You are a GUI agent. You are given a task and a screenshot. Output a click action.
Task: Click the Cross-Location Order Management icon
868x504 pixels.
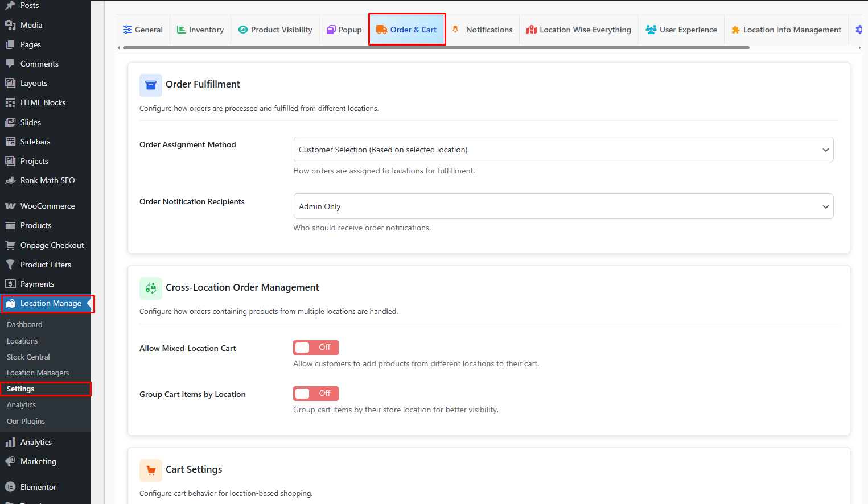[x=151, y=288]
